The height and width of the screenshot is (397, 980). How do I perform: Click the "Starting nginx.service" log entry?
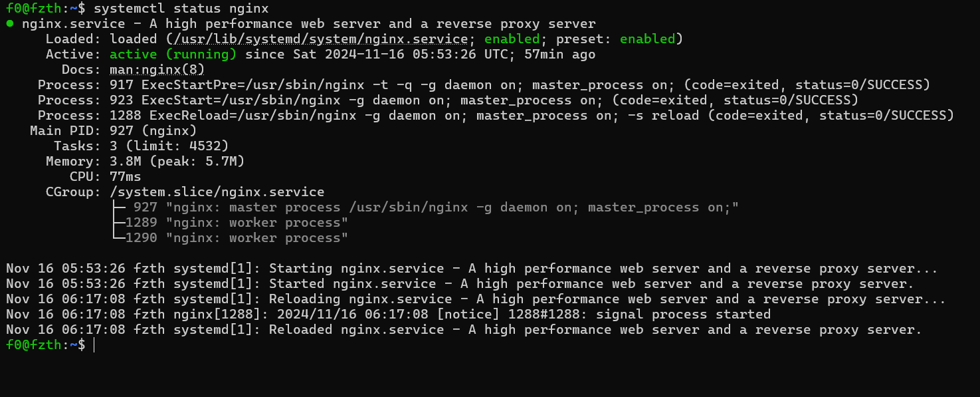coord(472,269)
